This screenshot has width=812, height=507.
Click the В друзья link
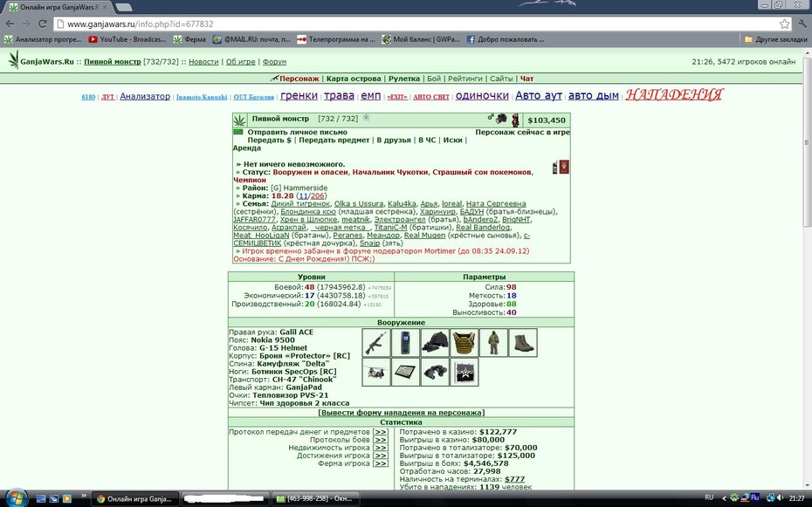click(394, 140)
